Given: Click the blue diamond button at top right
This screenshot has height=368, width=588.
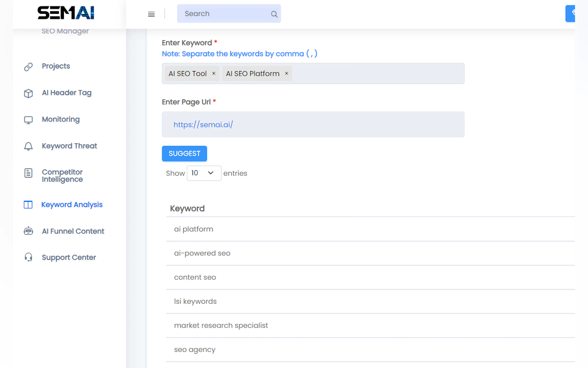Looking at the screenshot, I should (x=571, y=14).
